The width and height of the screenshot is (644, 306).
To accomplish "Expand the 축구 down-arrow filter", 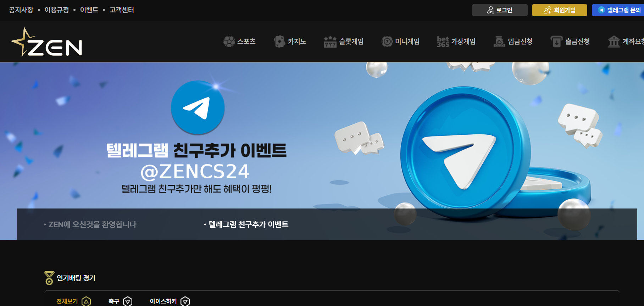I will point(128,301).
